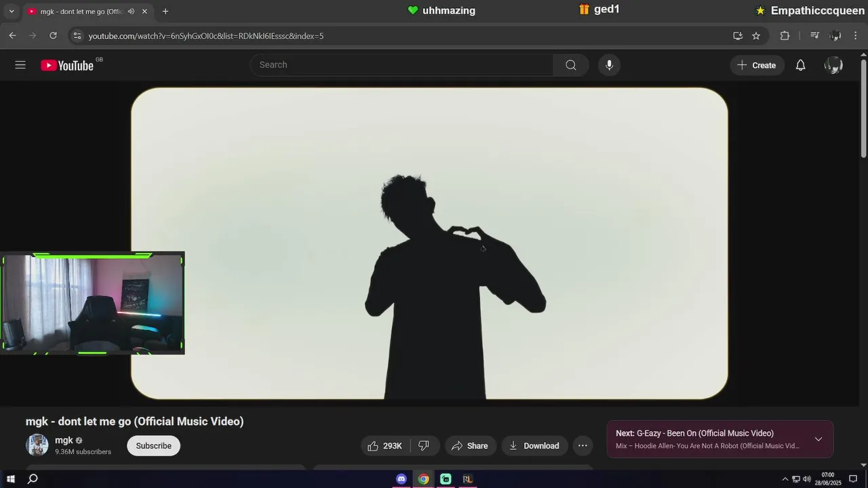Start voice search with microphone icon

[609, 65]
